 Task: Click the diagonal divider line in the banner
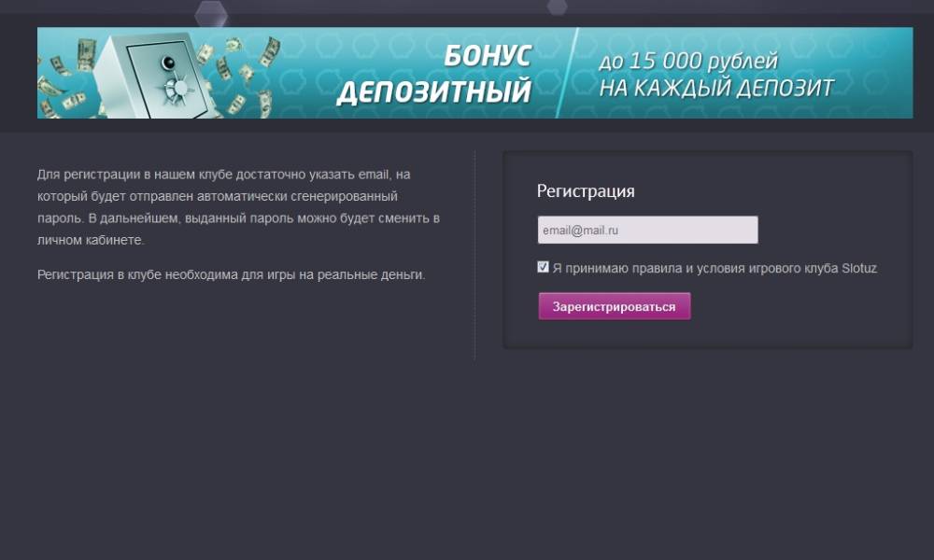point(567,73)
